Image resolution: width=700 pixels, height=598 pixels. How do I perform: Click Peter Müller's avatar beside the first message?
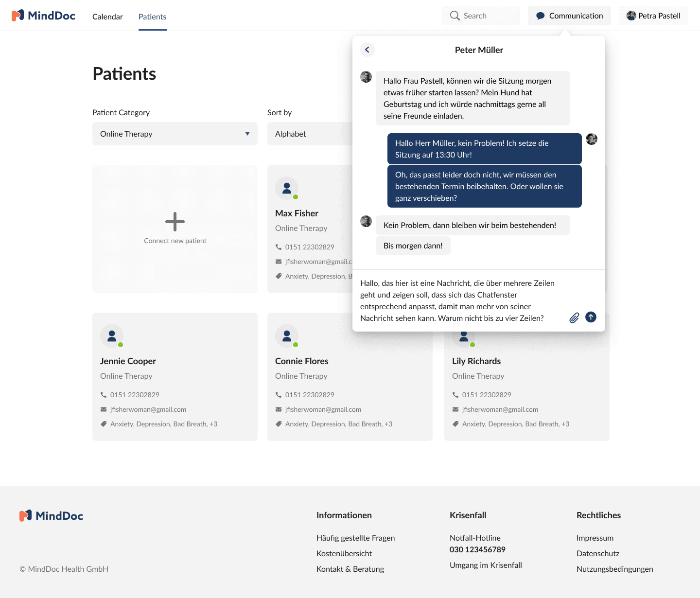click(366, 77)
